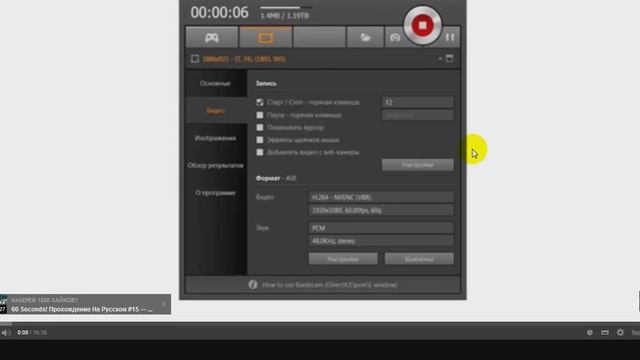
Task: Click the 48.0KHz stereo audio field
Action: [381, 241]
